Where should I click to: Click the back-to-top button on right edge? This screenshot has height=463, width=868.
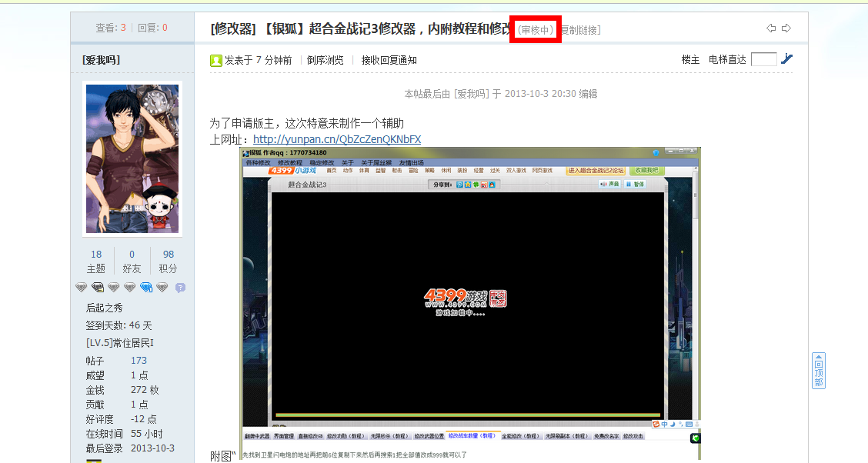point(819,371)
